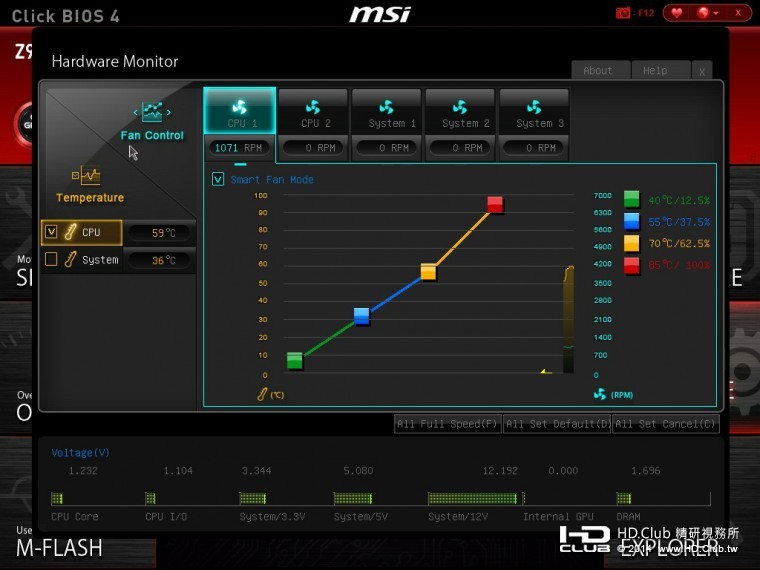Click the DRAM voltage bar
This screenshot has height=570, width=760.
coord(624,498)
